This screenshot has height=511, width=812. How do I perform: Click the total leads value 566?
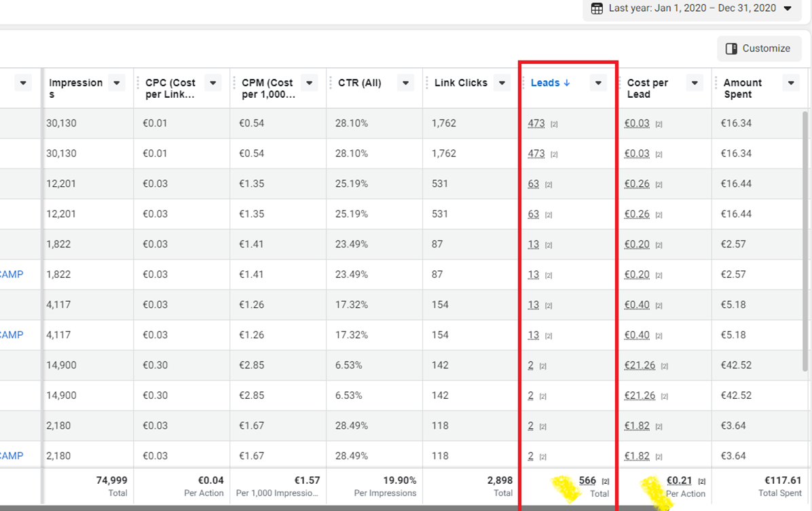click(x=587, y=480)
